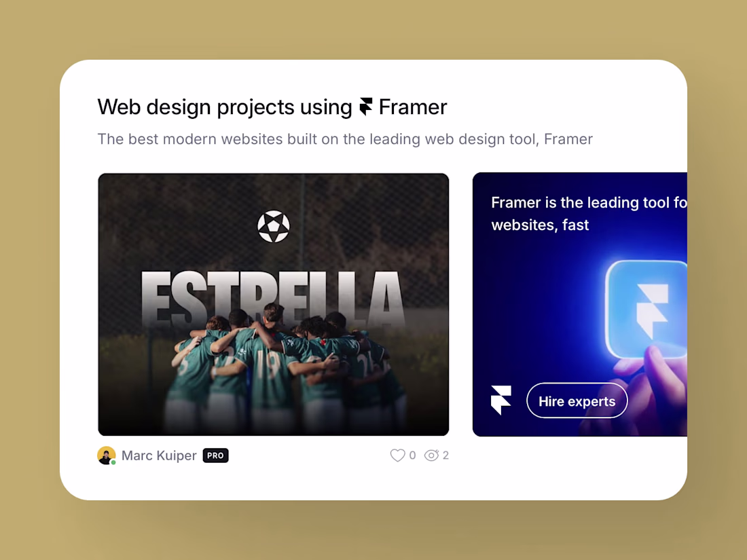Screen dimensions: 747x560
Task: Open the blue Framer promo card
Action: point(580,304)
